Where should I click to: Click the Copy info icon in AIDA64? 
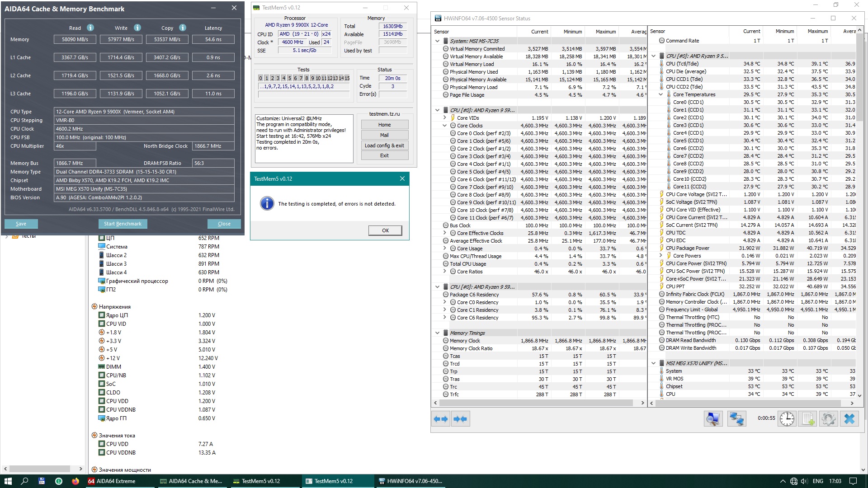183,28
